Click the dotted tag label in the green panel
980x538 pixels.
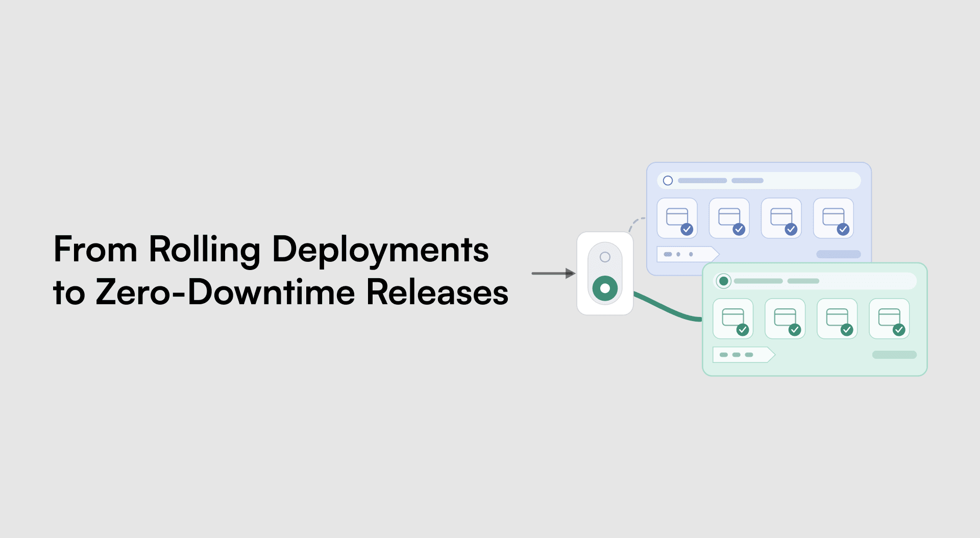pyautogui.click(x=744, y=355)
